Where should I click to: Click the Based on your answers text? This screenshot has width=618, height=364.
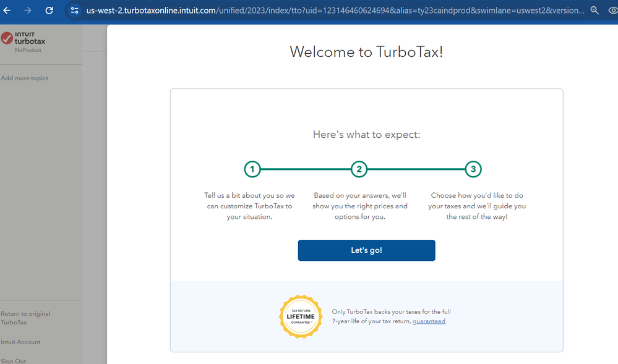coord(360,206)
